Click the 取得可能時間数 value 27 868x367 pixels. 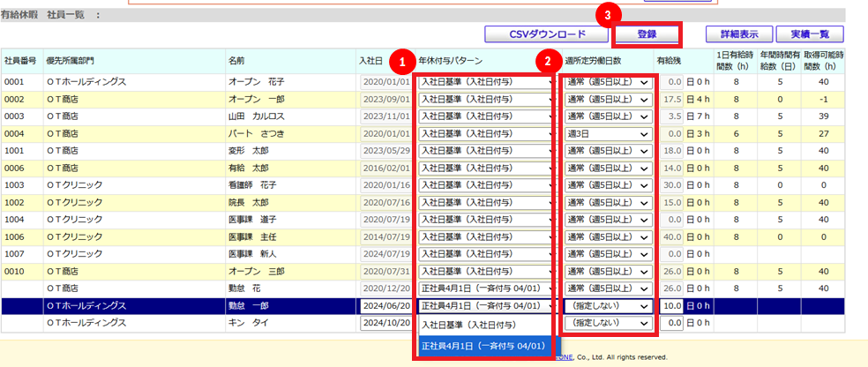tap(822, 133)
